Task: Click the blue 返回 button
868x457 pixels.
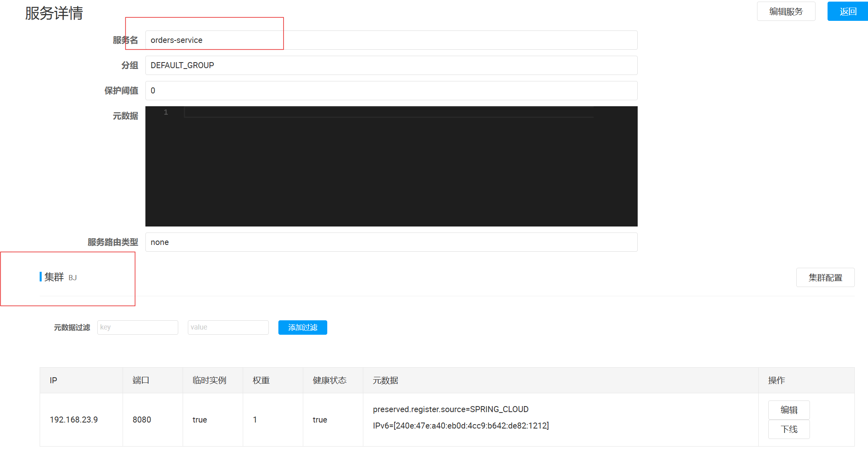Action: click(x=847, y=12)
